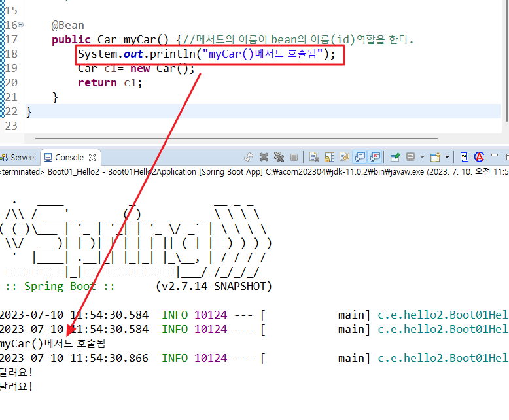The image size is (509, 420).
Task: Click the @Bean annotation
Action: [x=68, y=25]
